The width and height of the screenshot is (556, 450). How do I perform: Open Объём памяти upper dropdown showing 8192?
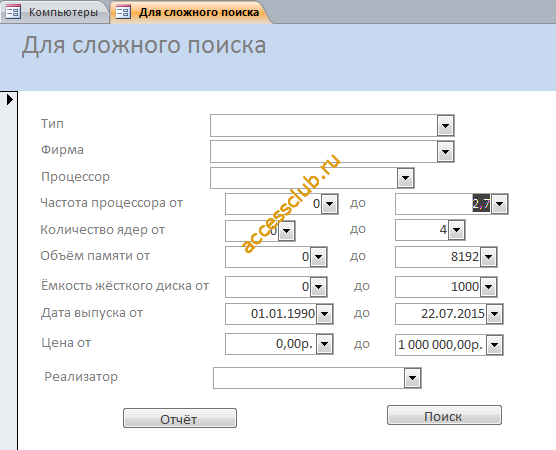(x=489, y=257)
